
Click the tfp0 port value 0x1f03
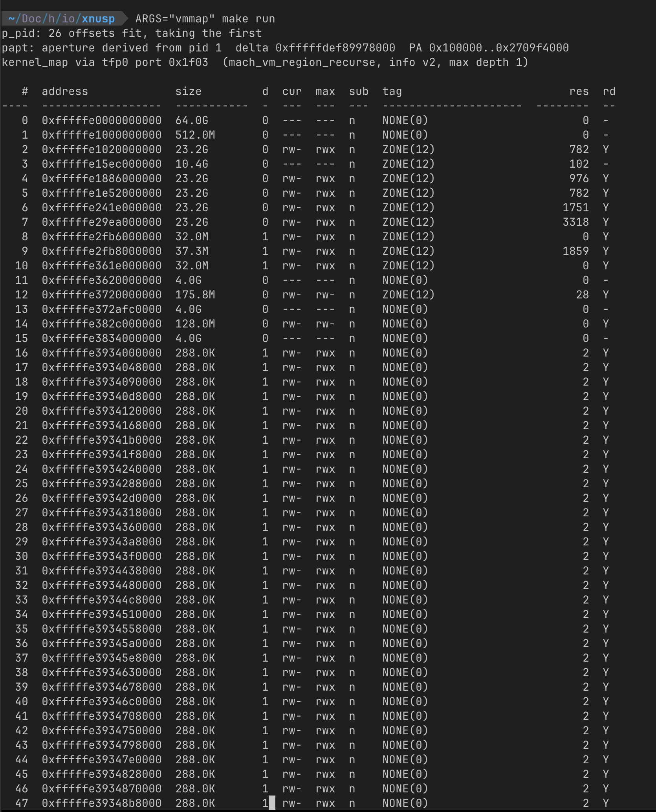coord(189,62)
